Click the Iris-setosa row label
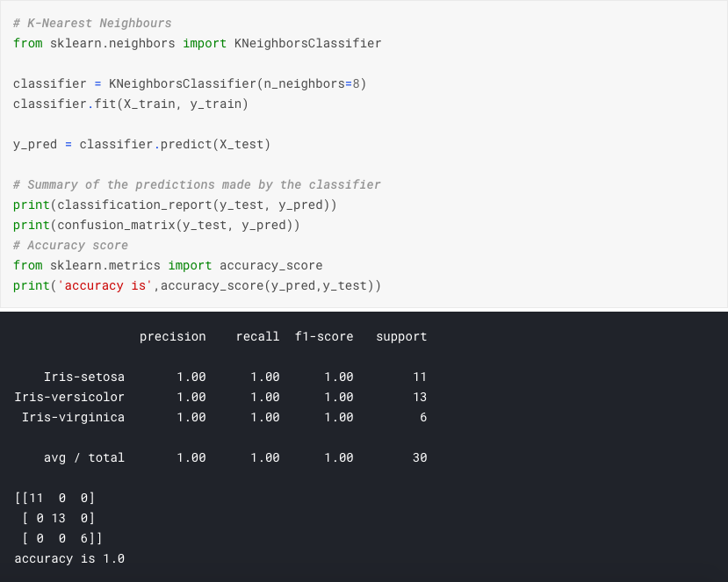The height and width of the screenshot is (582, 728). tap(84, 377)
